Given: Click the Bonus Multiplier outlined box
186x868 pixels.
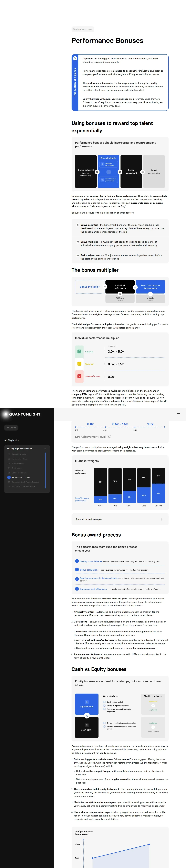Looking at the screenshot, I should (x=90, y=287).
